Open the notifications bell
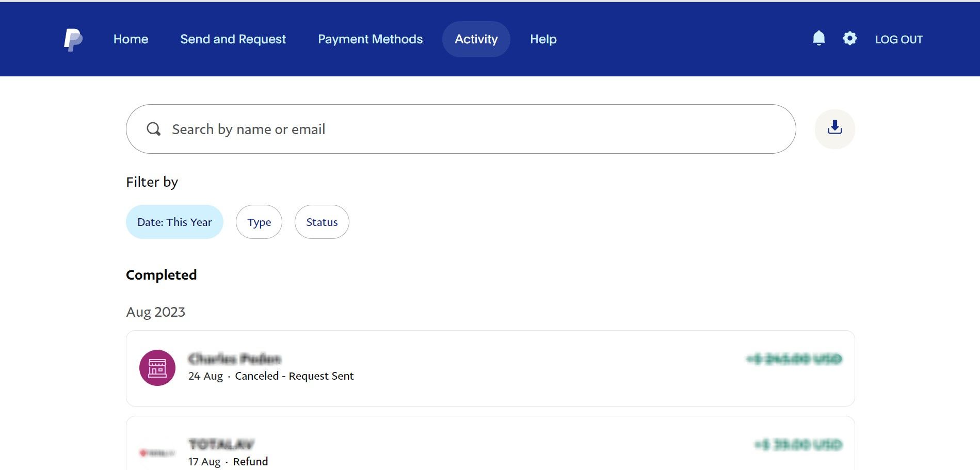 click(819, 38)
